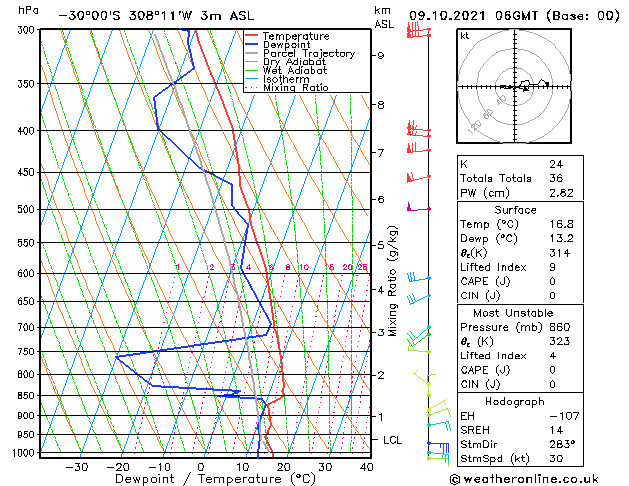Screen dimensions: 629x486
Task: Click the StmDir value 283°
Action: click(562, 444)
